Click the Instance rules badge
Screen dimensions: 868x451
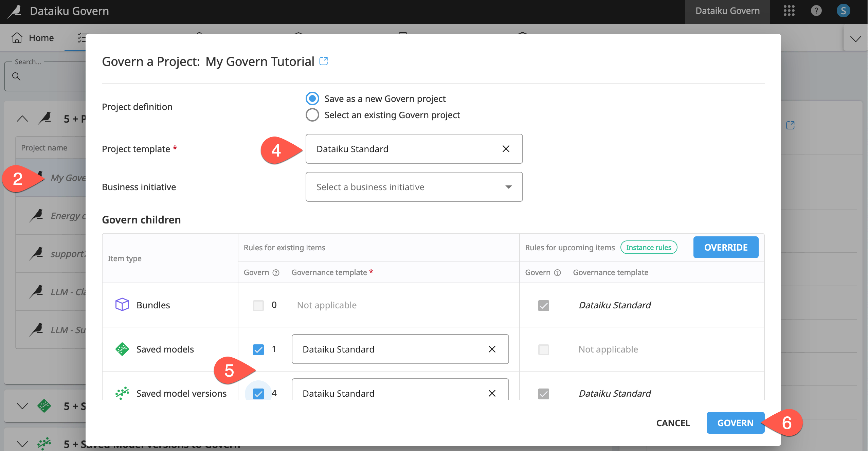click(x=649, y=247)
